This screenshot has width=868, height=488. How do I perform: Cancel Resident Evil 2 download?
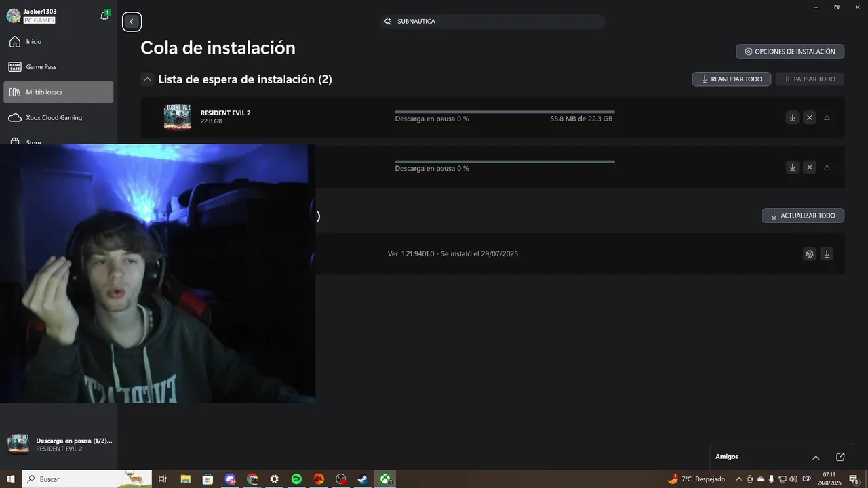[x=810, y=118]
